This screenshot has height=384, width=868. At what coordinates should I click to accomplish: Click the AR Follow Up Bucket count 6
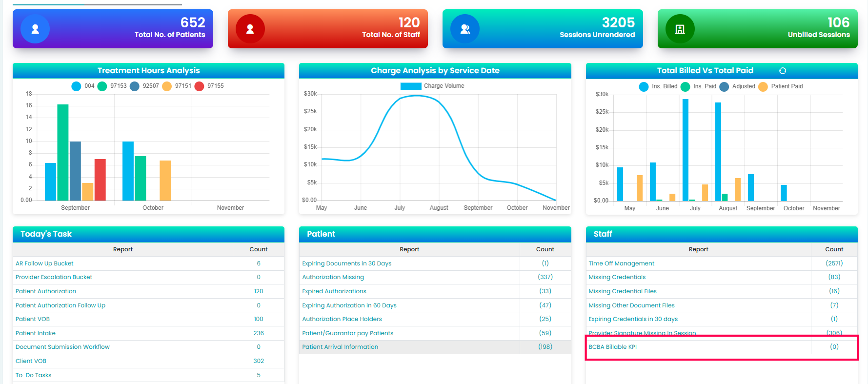pos(259,263)
